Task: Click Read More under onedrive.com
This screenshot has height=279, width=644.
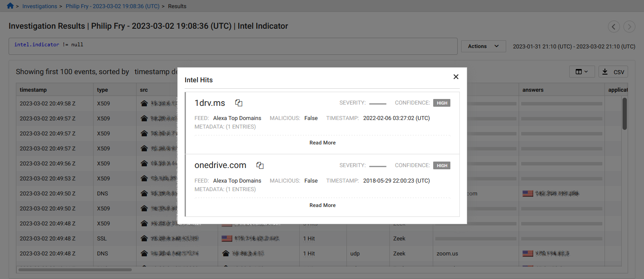Action: pyautogui.click(x=322, y=205)
